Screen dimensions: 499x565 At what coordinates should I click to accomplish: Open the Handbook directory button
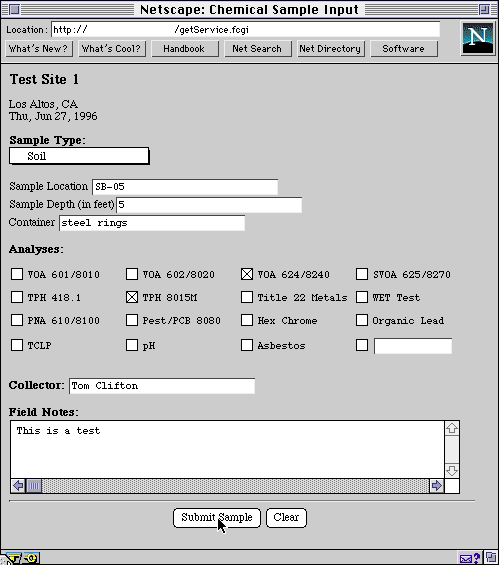(184, 49)
